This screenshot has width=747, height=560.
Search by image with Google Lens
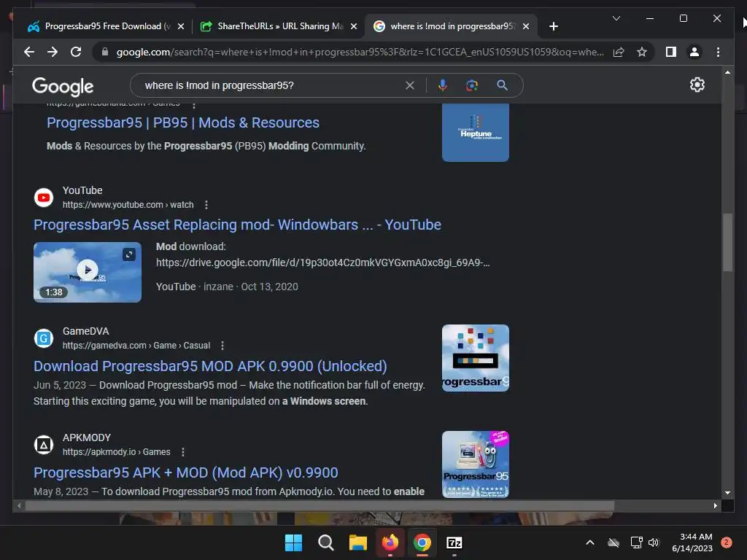pyautogui.click(x=472, y=85)
